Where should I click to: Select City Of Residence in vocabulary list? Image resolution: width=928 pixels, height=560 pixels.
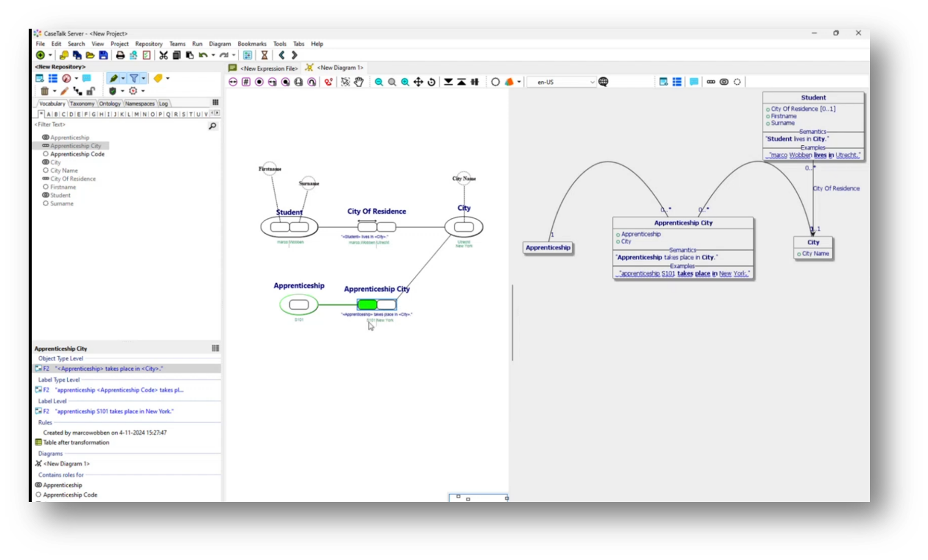(x=73, y=179)
